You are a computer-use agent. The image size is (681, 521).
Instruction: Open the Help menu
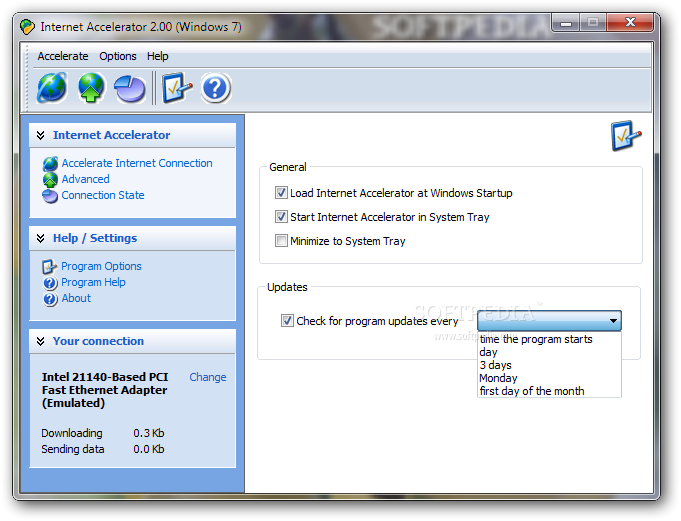(x=158, y=56)
